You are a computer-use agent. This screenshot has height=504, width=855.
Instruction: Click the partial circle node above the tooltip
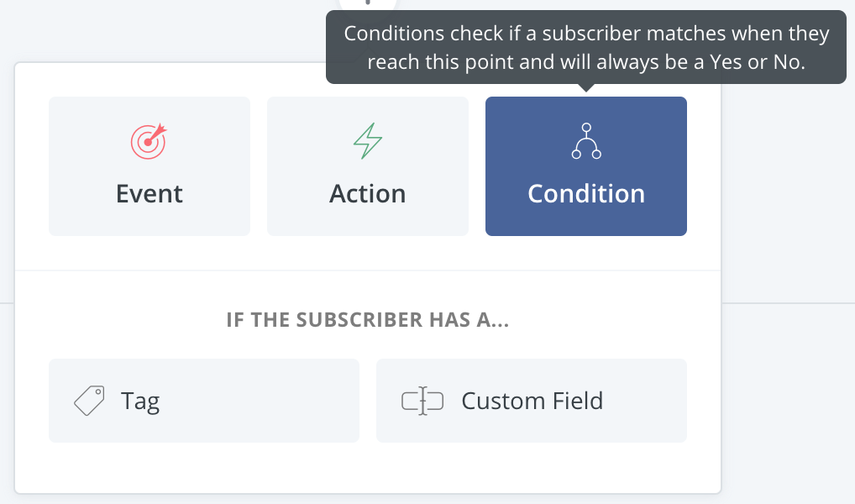tap(368, 3)
